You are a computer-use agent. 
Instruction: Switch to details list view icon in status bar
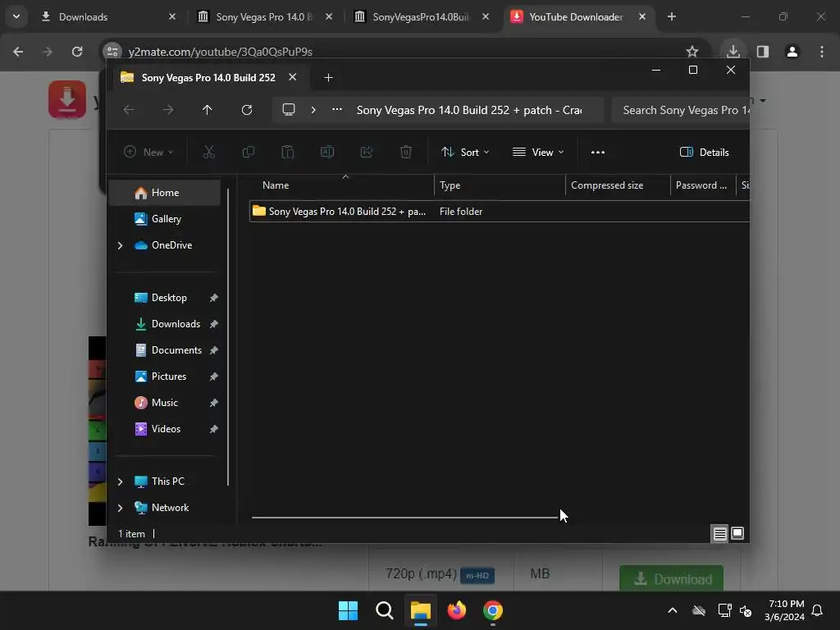(720, 533)
